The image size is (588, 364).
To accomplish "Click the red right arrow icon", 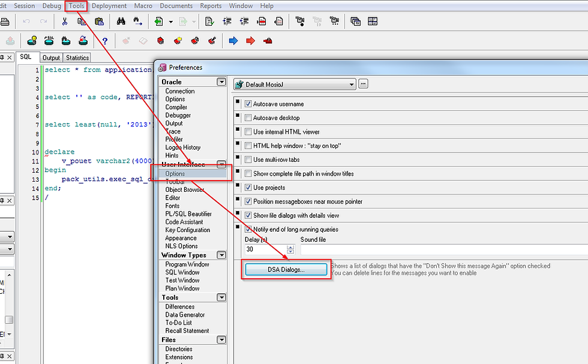I will tap(251, 41).
